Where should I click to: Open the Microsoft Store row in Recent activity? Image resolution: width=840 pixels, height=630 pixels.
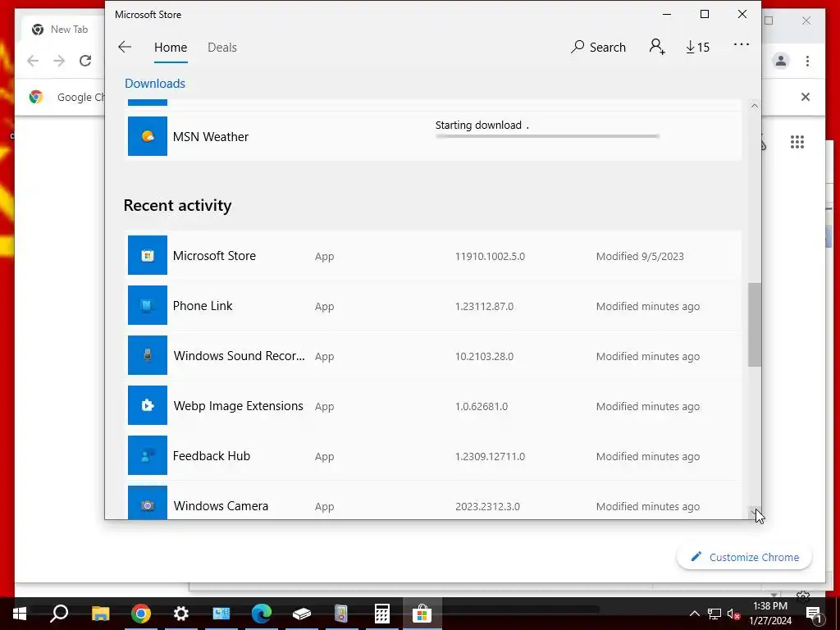434,255
